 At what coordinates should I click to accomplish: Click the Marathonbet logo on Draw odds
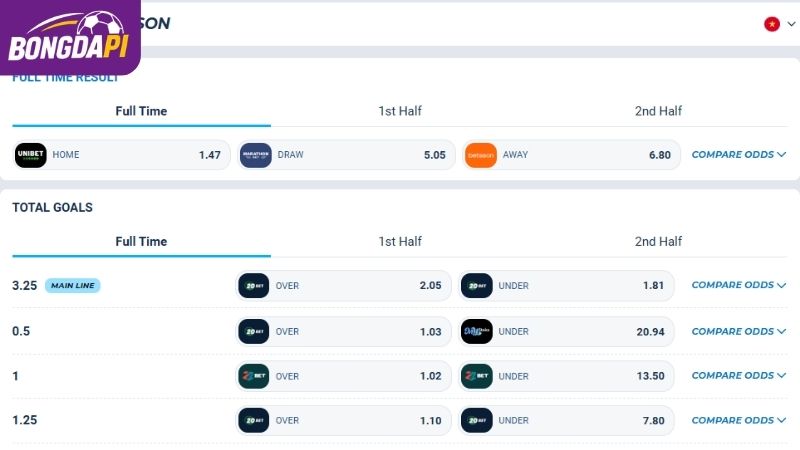tap(256, 155)
